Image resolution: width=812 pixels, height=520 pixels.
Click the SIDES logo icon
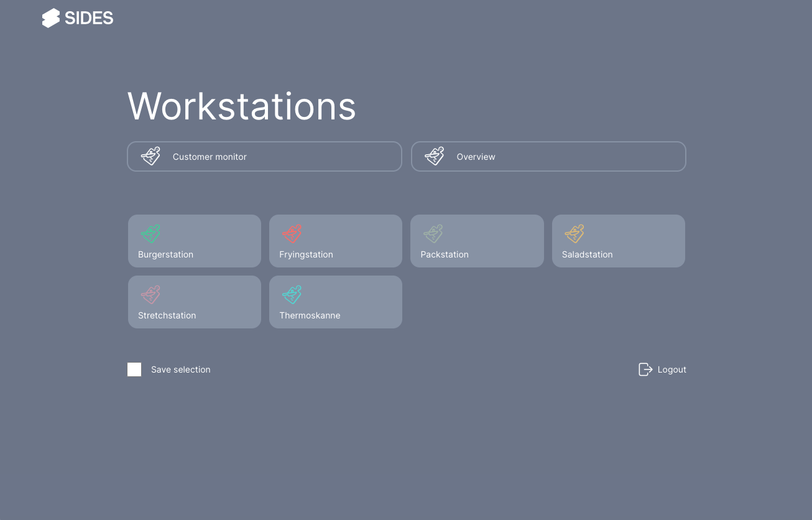click(x=51, y=18)
